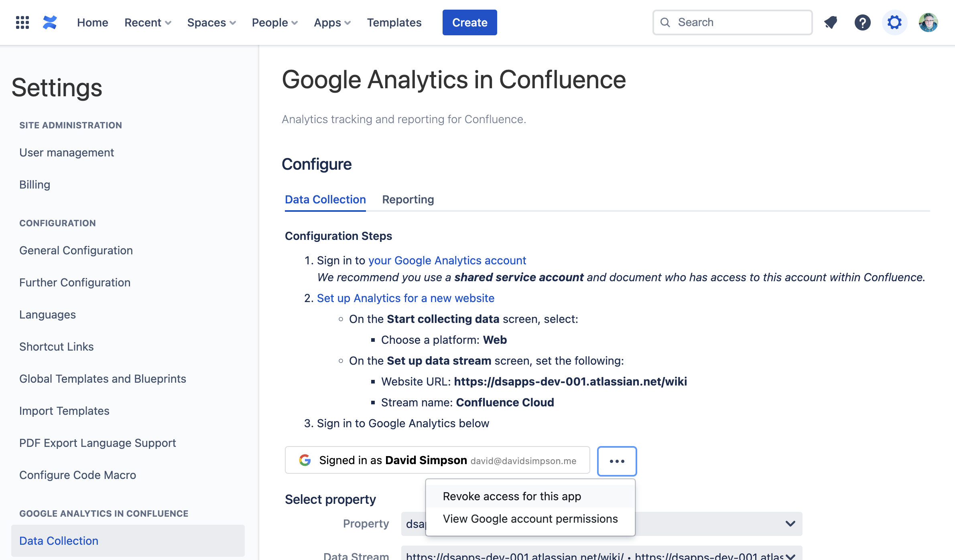
Task: Expand the Recent dropdown menu
Action: click(148, 22)
